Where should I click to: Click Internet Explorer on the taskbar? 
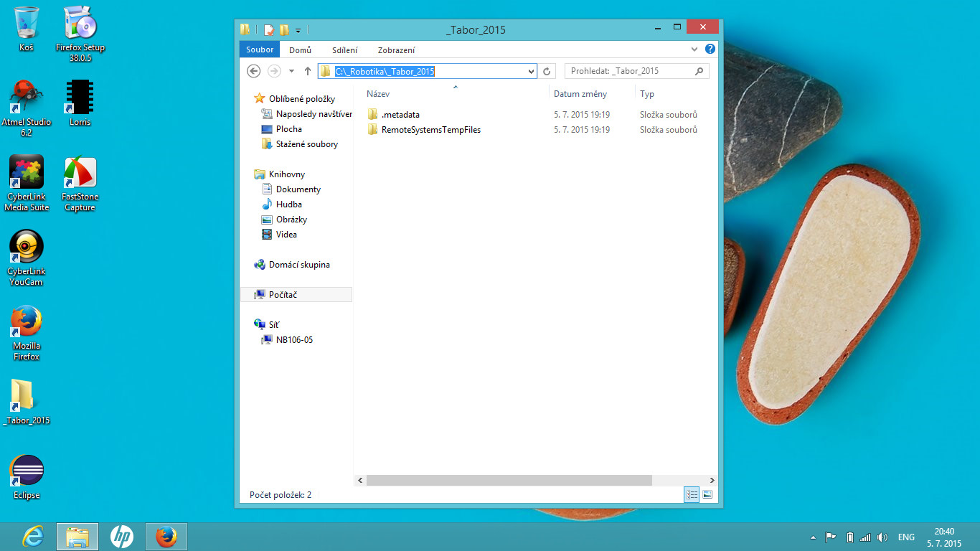pos(33,536)
